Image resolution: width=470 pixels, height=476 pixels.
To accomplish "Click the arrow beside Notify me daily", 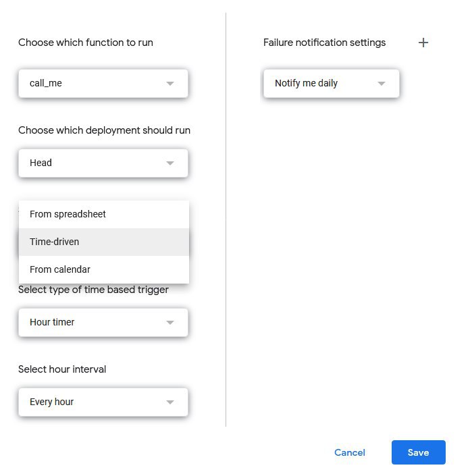I will (382, 84).
